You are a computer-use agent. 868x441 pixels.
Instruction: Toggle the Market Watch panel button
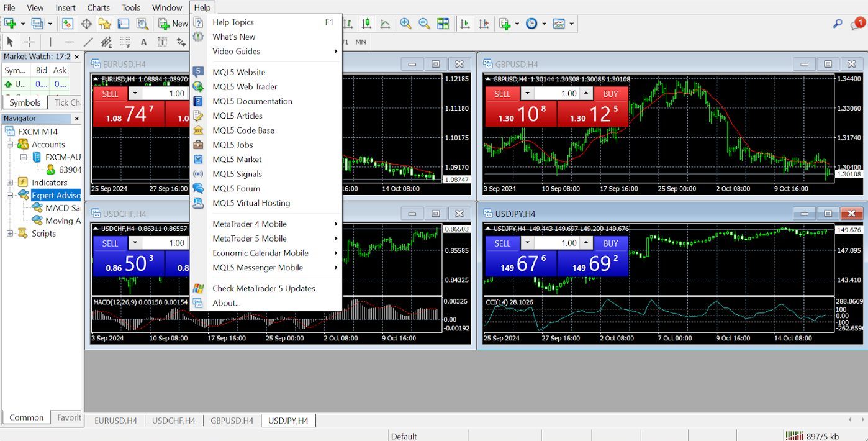click(68, 24)
